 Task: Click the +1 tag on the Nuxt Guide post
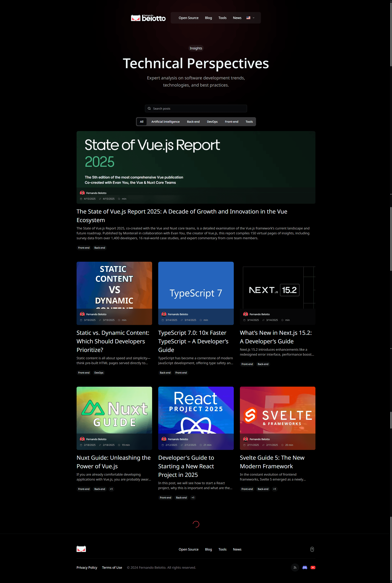[x=111, y=489]
